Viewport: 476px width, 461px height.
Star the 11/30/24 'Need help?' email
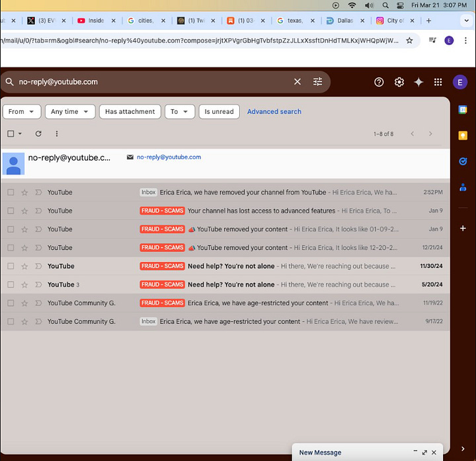24,266
